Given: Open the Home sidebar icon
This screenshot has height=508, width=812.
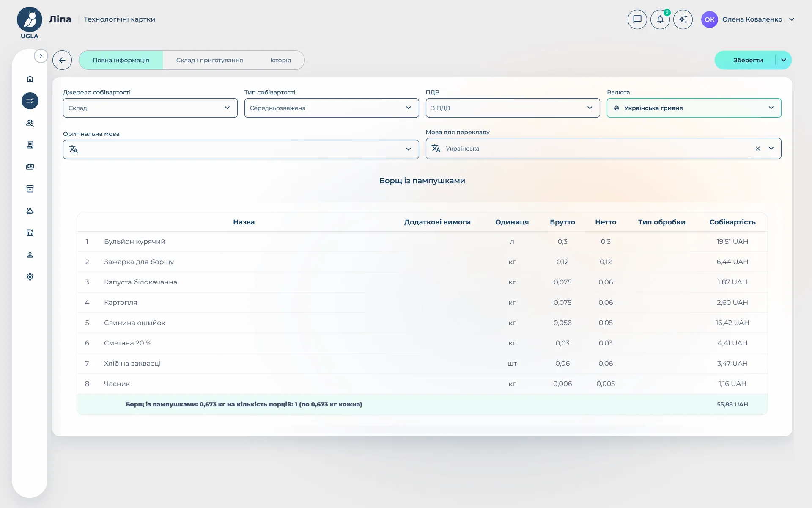Looking at the screenshot, I should pyautogui.click(x=30, y=79).
